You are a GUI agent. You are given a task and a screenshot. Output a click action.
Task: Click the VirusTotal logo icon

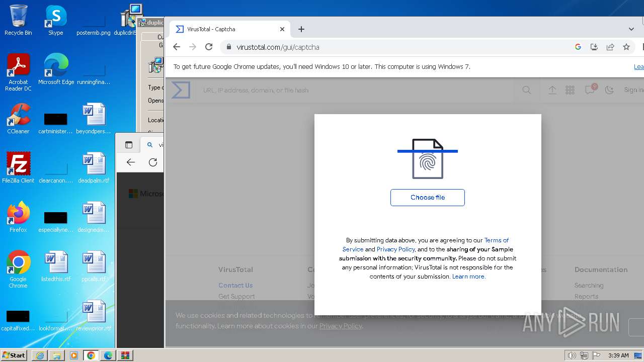pos(181,90)
